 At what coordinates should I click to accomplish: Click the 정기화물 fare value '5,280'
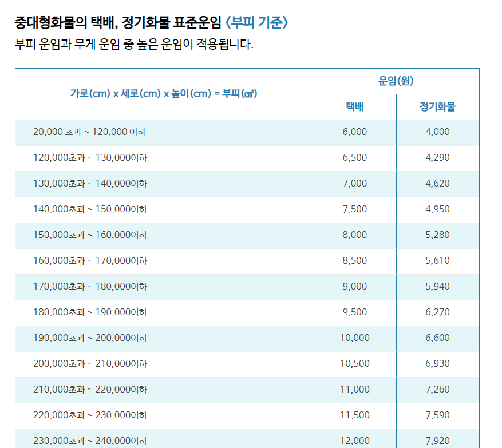pos(437,235)
